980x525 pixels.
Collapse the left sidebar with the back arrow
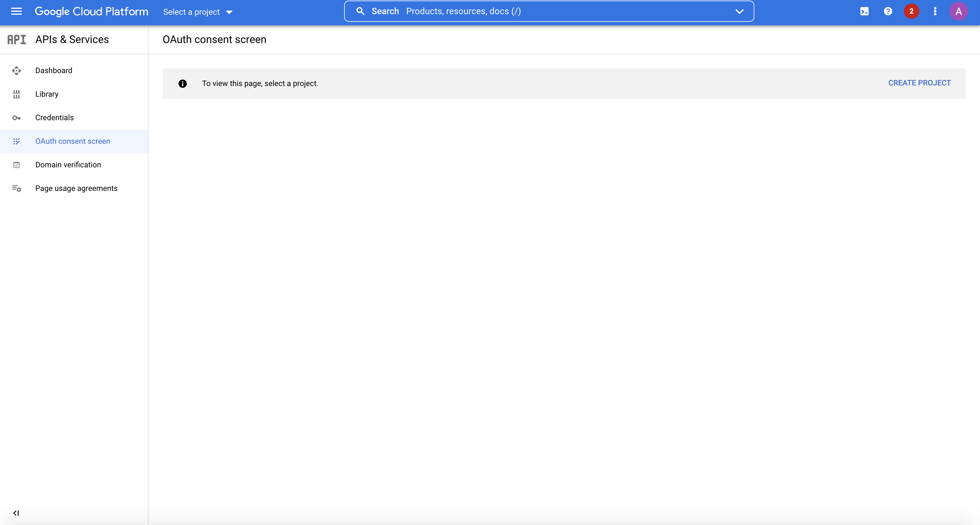pyautogui.click(x=16, y=513)
